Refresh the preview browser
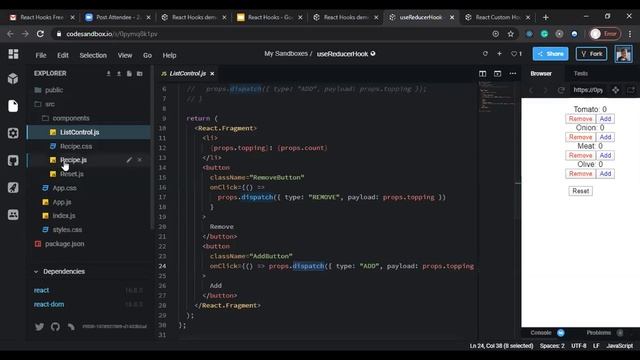 pyautogui.click(x=561, y=90)
